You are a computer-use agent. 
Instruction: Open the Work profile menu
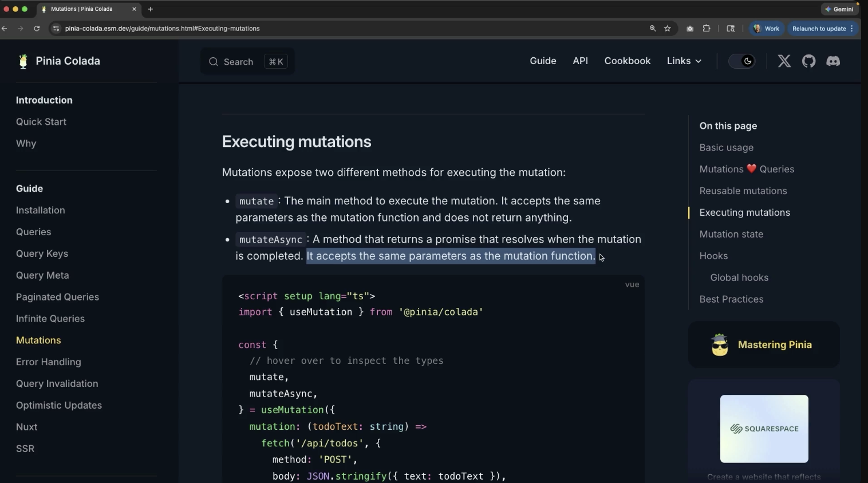(x=766, y=29)
